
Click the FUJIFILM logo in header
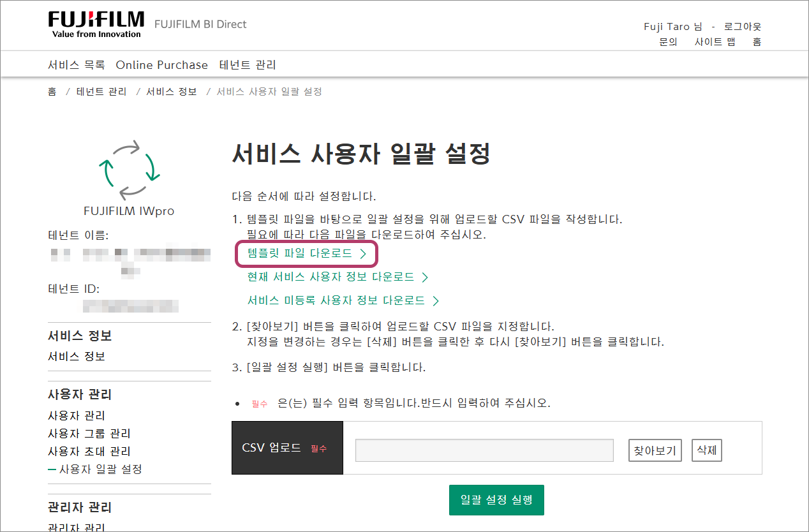pyautogui.click(x=96, y=26)
